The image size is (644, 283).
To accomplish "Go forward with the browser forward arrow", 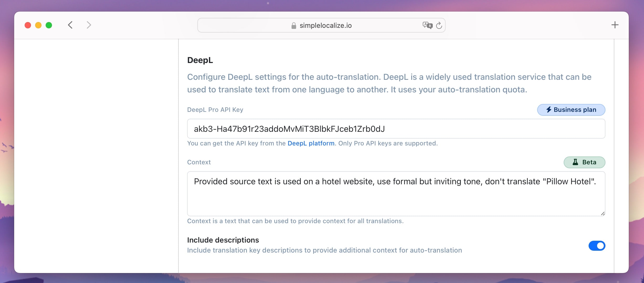I will [x=89, y=25].
